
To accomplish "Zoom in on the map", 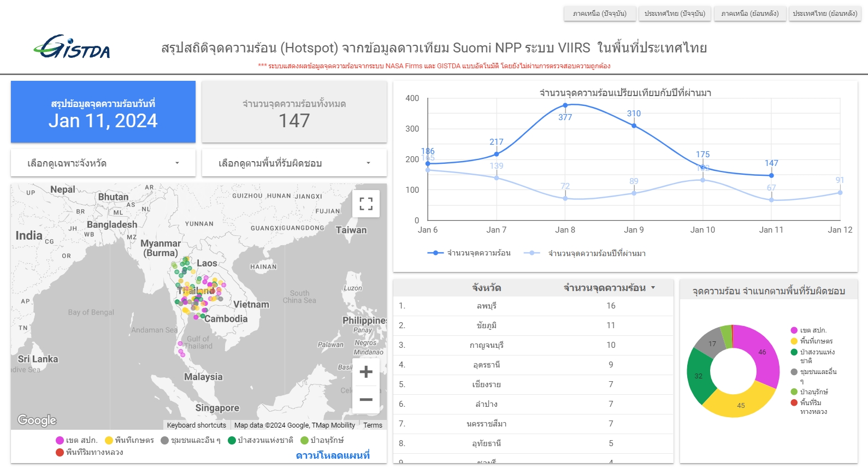I will point(366,372).
